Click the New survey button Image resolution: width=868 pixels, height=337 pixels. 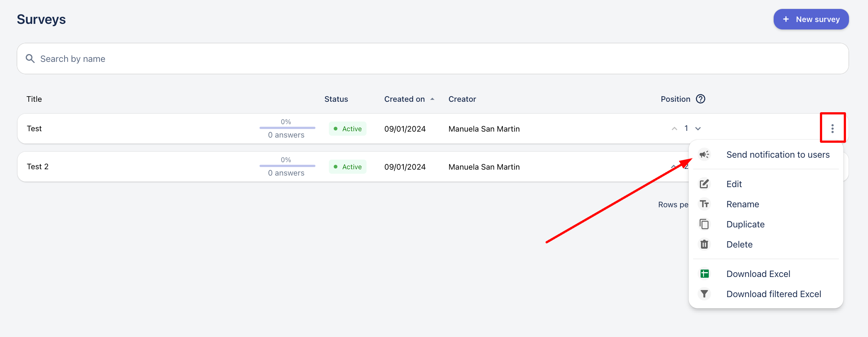point(811,19)
